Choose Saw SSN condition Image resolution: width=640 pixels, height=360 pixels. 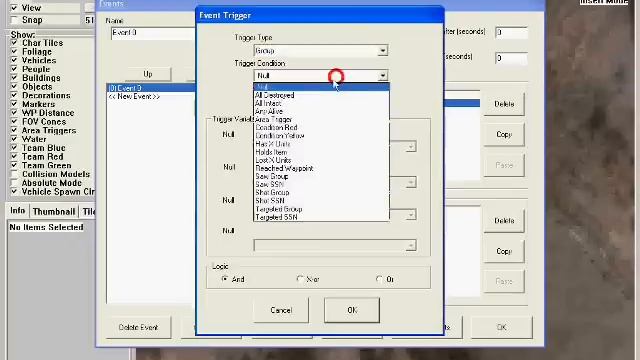pos(322,184)
